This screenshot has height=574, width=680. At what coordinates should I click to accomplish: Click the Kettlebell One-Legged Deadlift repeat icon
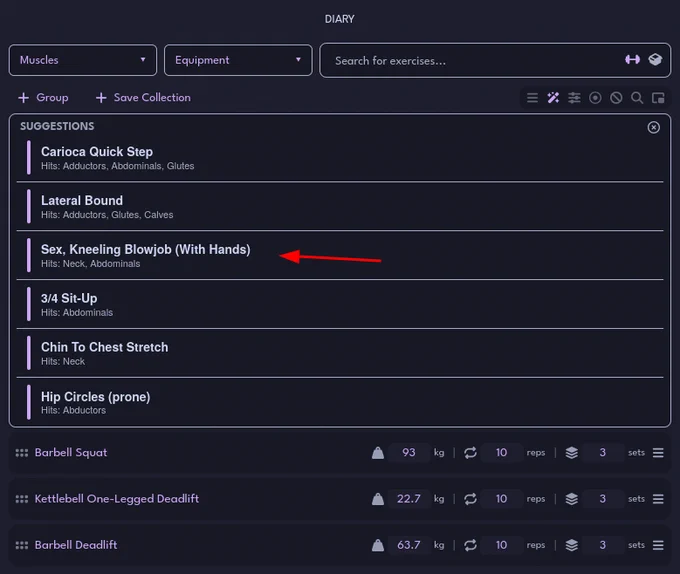click(x=470, y=499)
